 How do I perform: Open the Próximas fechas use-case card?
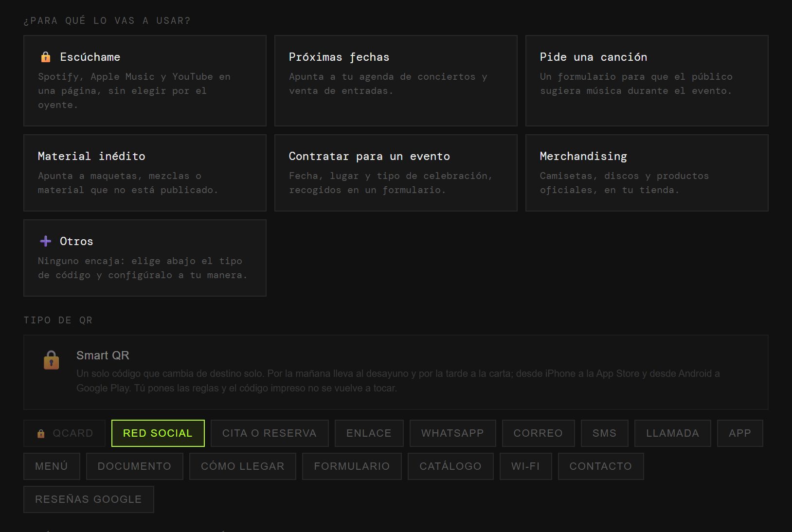coord(396,81)
